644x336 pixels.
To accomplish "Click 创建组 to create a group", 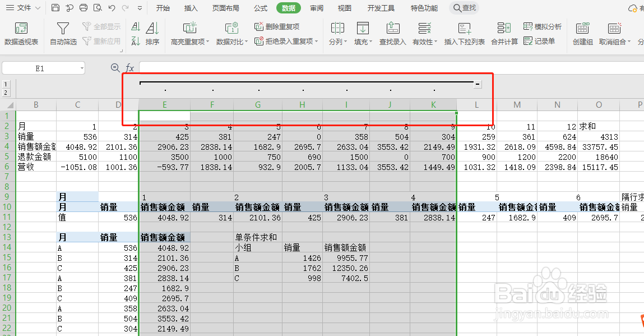I will pos(582,34).
